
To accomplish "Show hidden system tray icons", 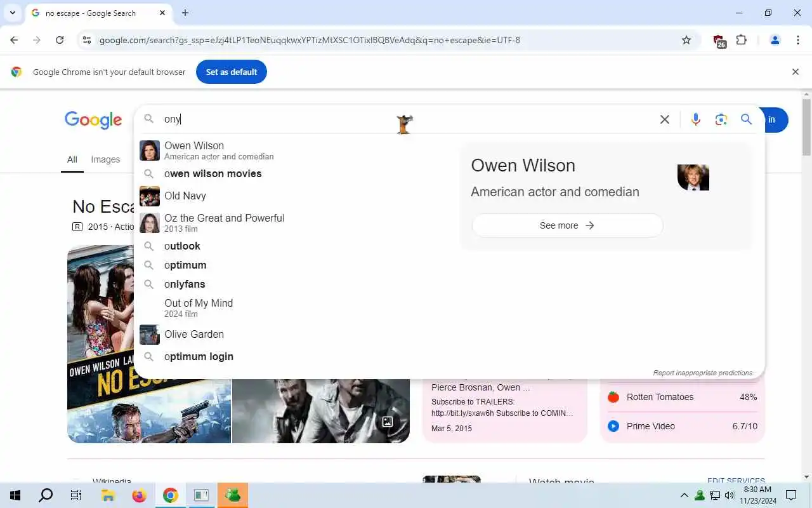I will 684,495.
